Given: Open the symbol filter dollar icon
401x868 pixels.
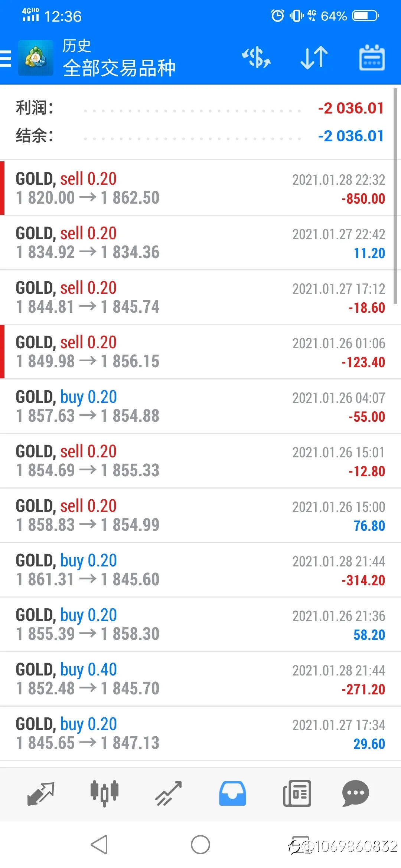Looking at the screenshot, I should point(256,58).
